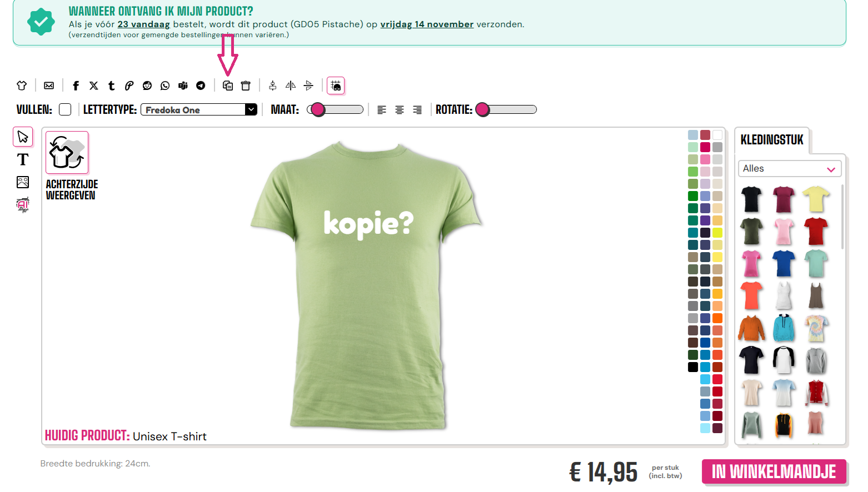The height and width of the screenshot is (492, 868).
Task: Expand the Alles clothing category dropdown
Action: (789, 168)
